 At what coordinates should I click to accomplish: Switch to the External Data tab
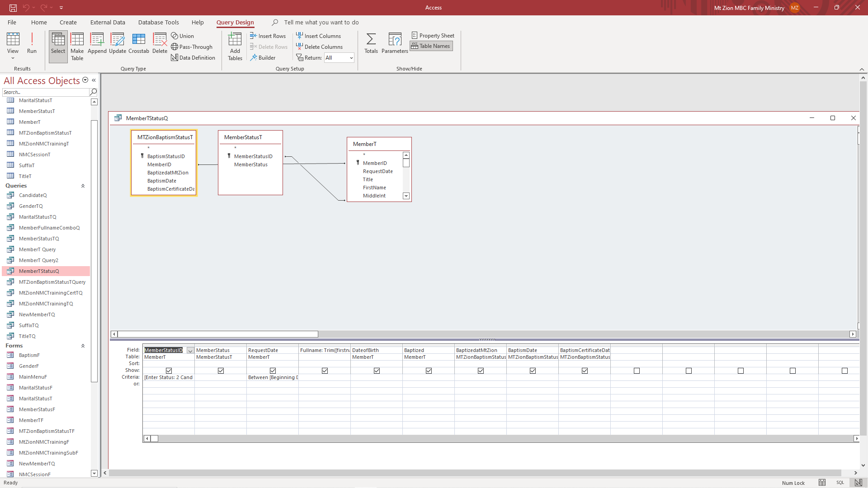tap(108, 22)
